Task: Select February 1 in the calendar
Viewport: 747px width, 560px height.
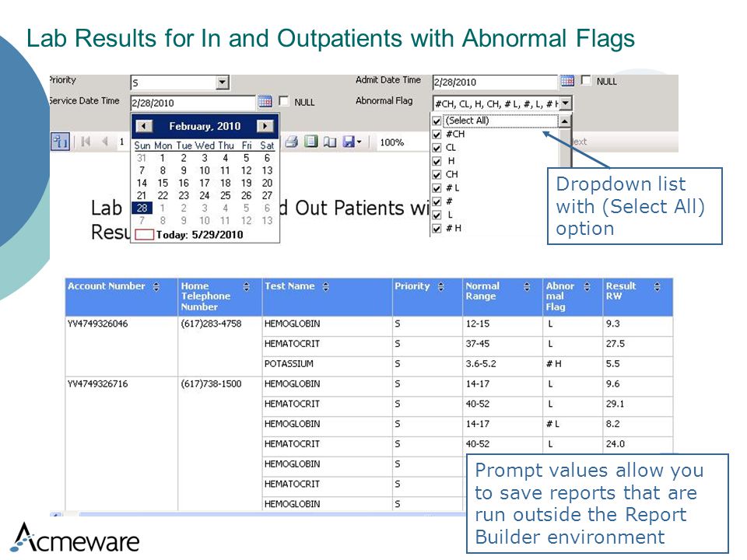Action: [163, 158]
